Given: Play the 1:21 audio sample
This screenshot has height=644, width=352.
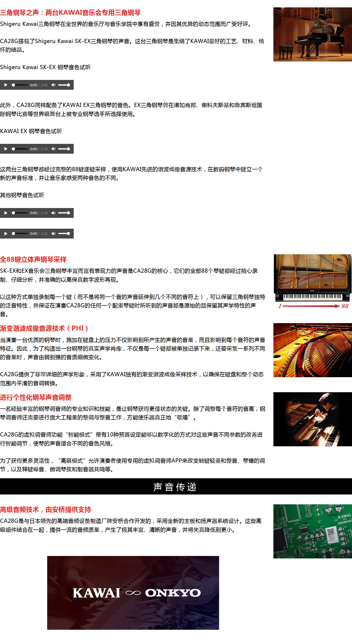Looking at the screenshot, I should (x=6, y=234).
